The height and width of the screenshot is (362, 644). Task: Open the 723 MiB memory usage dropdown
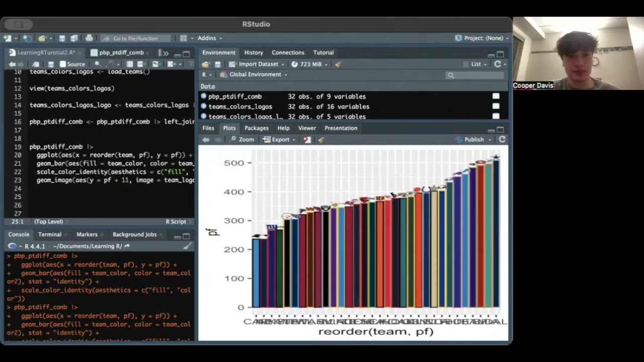click(x=309, y=64)
